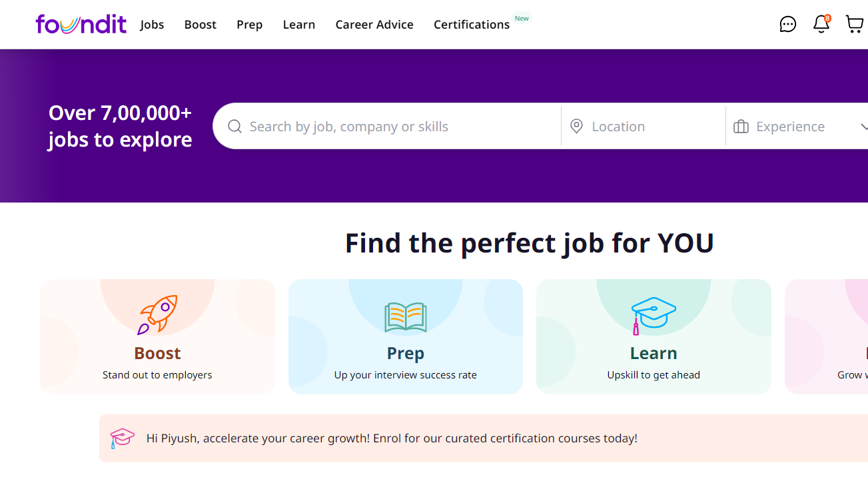868x485 pixels.
Task: Open the notifications bell
Action: 821,25
